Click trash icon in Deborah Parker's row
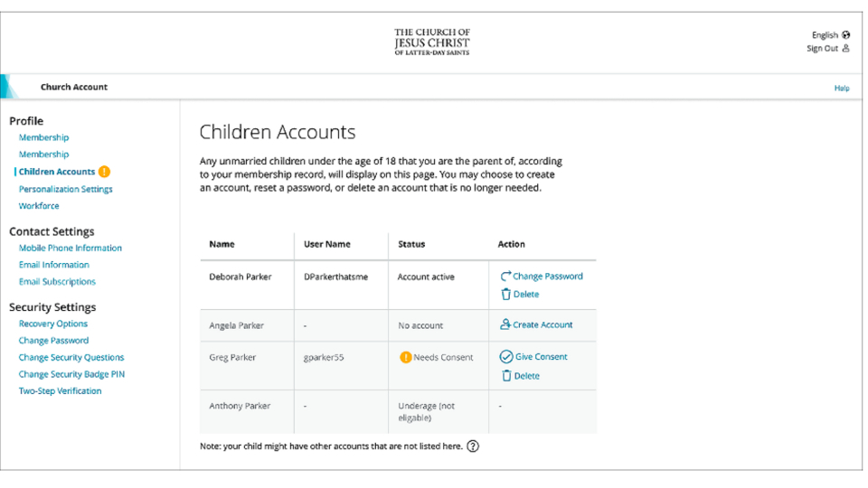 (x=506, y=294)
